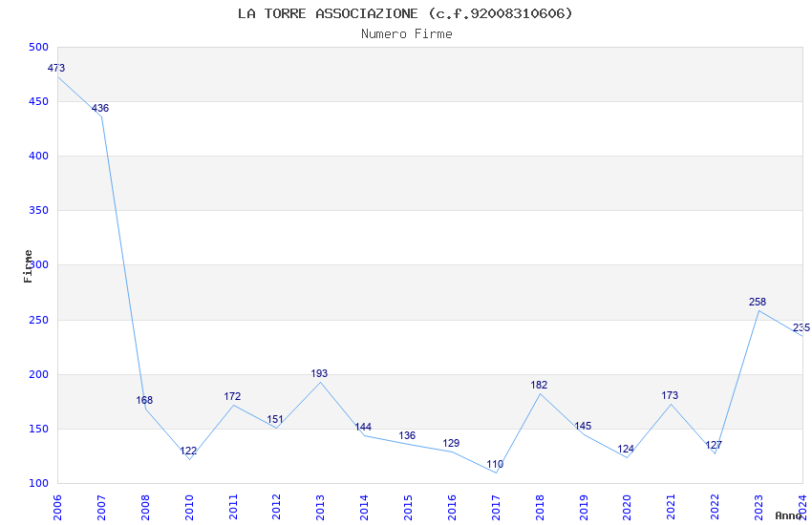Image resolution: width=812 pixels, height=525 pixels.
Task: Click x-axis year 2011
Action: coord(233,507)
